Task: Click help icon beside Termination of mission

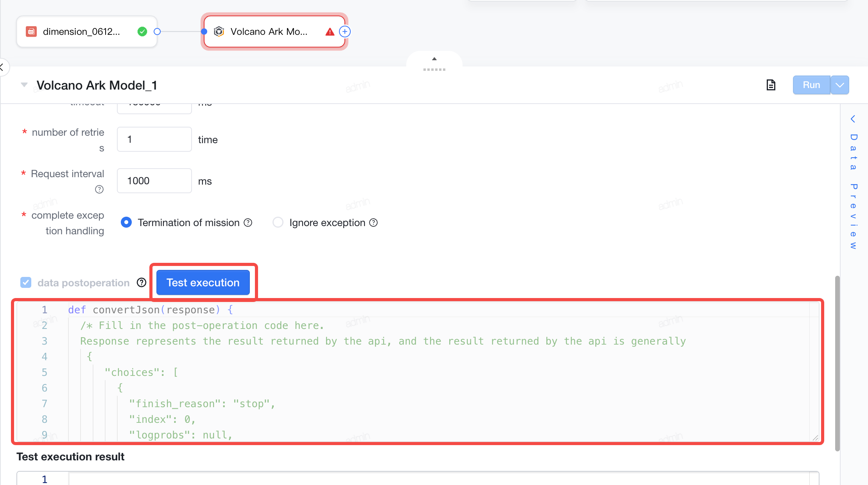Action: click(x=248, y=223)
